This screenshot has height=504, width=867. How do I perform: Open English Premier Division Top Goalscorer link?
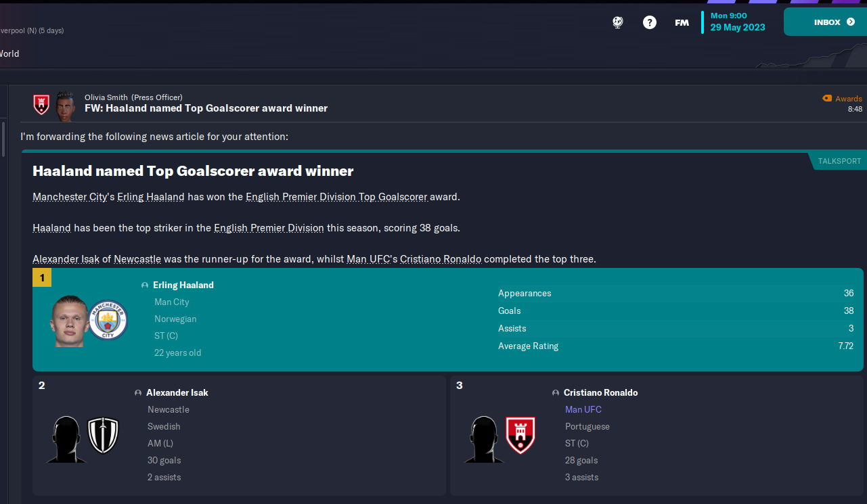tap(336, 197)
